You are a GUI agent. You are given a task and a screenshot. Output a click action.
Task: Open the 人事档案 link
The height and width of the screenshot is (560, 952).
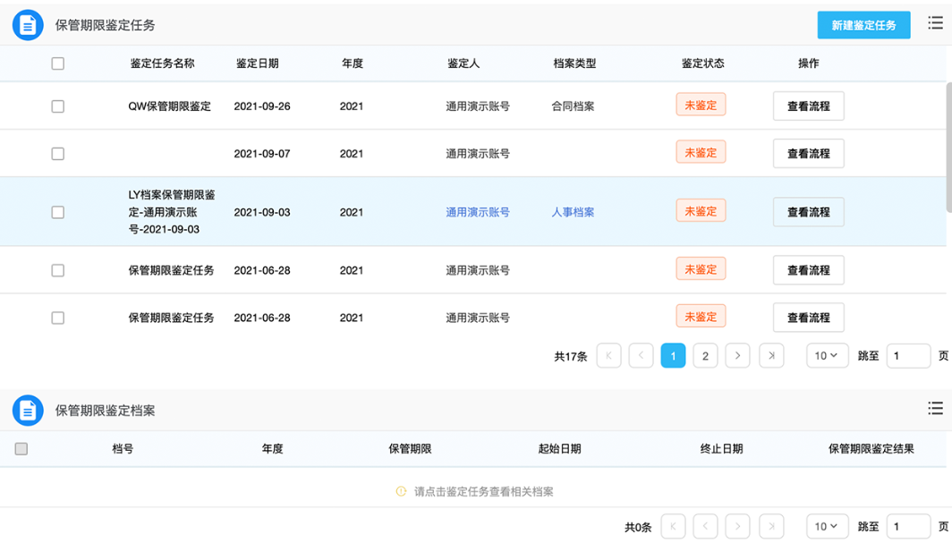(x=573, y=213)
